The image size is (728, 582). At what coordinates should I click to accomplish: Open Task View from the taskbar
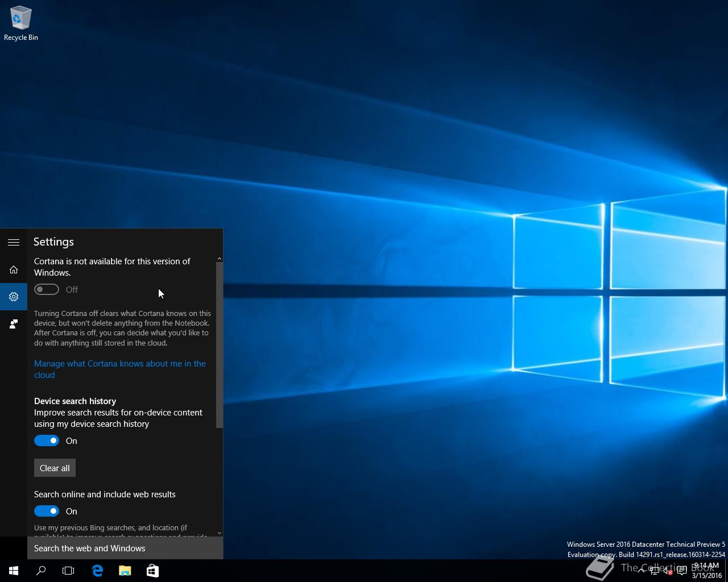coord(68,571)
